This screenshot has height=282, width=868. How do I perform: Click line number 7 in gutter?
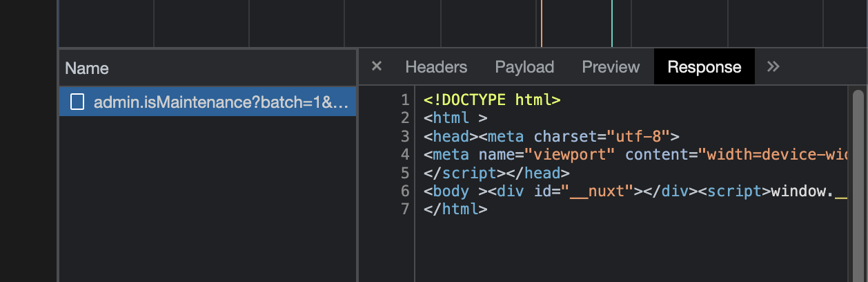coord(405,208)
